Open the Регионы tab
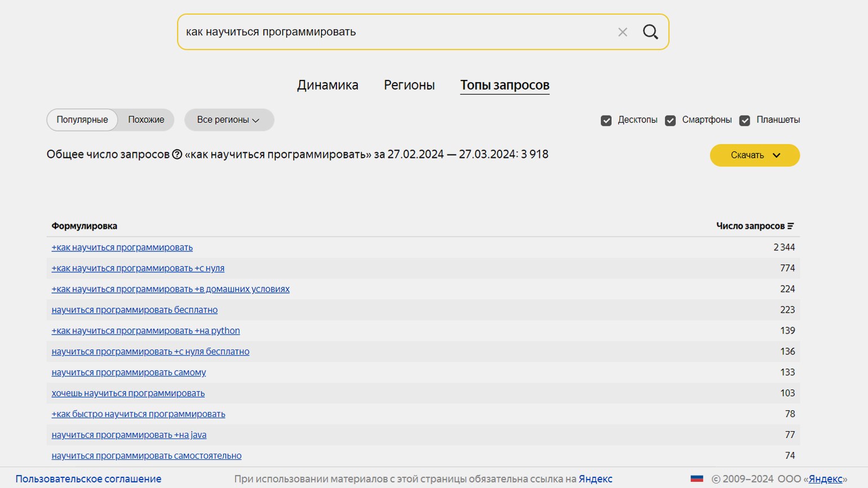The height and width of the screenshot is (488, 868). (409, 85)
